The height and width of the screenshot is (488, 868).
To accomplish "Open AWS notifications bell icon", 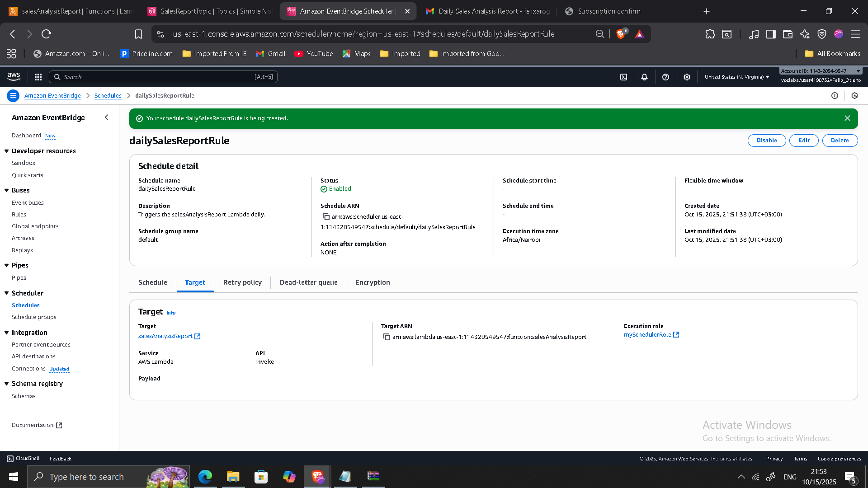I will [x=644, y=77].
